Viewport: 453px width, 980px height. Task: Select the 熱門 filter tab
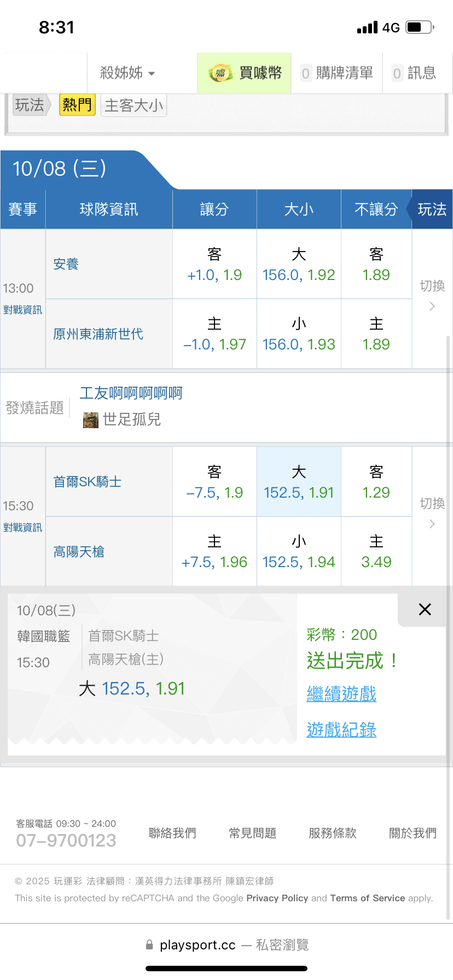click(77, 105)
